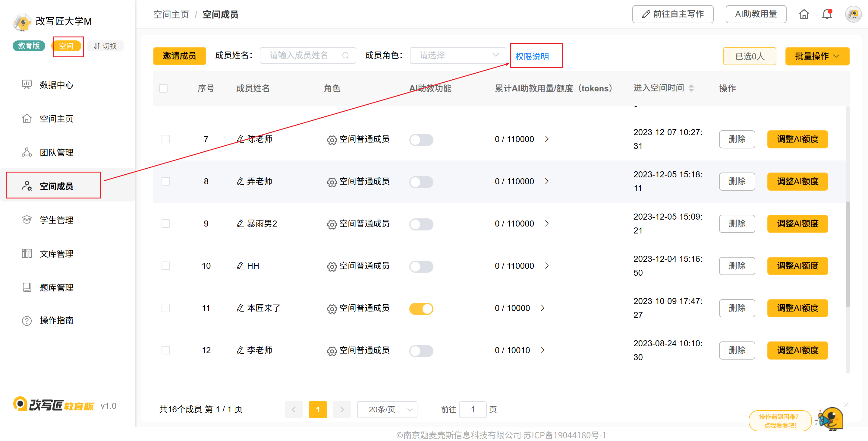
Task: Open the 20条/页 page size dropdown
Action: (387, 409)
